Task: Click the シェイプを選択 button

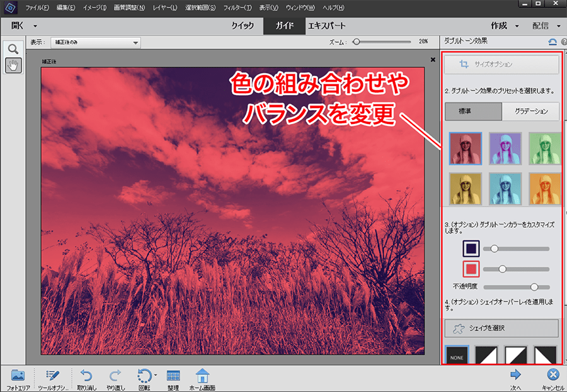Action: [x=501, y=328]
